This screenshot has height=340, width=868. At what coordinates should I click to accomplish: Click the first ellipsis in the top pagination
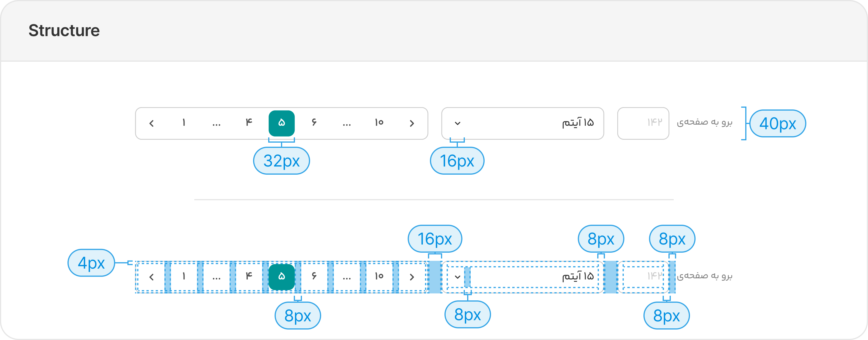(x=216, y=123)
